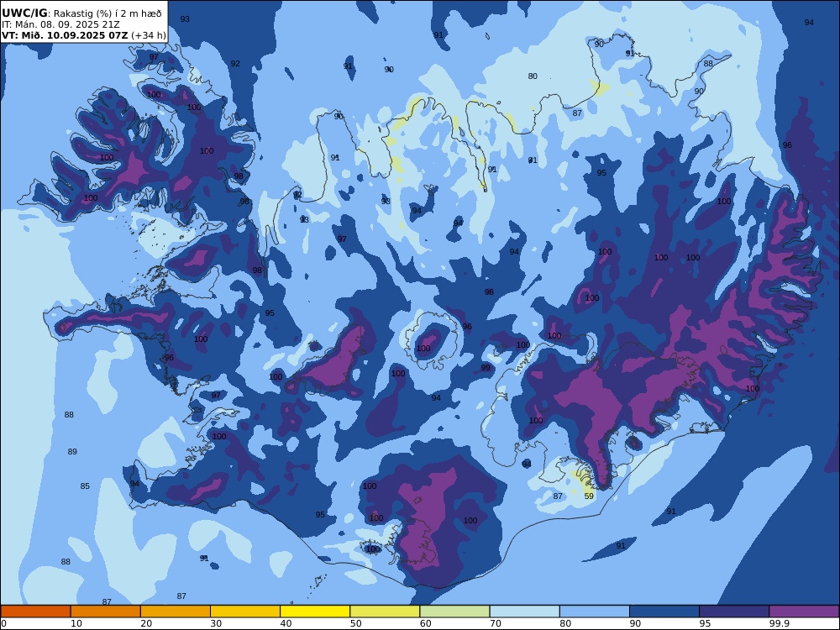
Task: Click the "89" humidity value over the sea
Action: (x=72, y=452)
